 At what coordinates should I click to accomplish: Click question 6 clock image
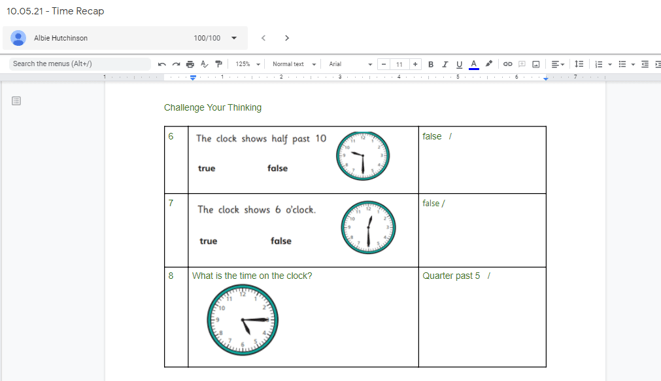pos(363,156)
